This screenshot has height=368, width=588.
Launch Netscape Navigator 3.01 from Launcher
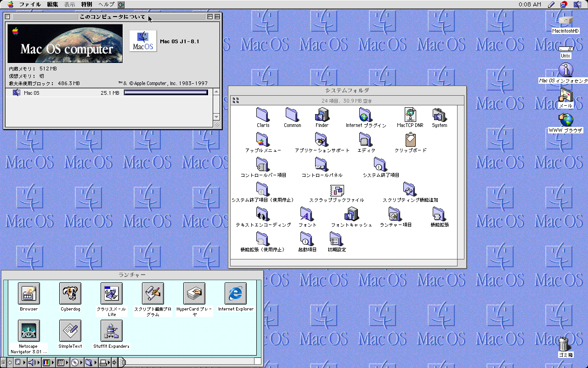click(29, 331)
